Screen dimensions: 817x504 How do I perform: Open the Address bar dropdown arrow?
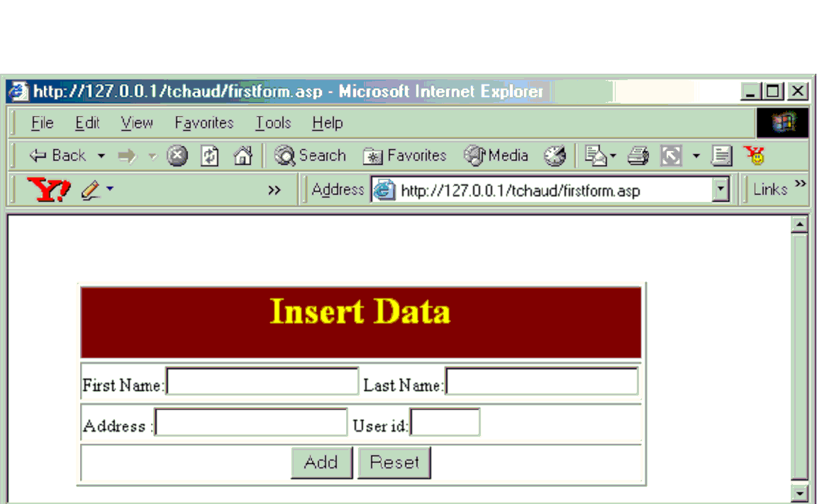point(721,190)
